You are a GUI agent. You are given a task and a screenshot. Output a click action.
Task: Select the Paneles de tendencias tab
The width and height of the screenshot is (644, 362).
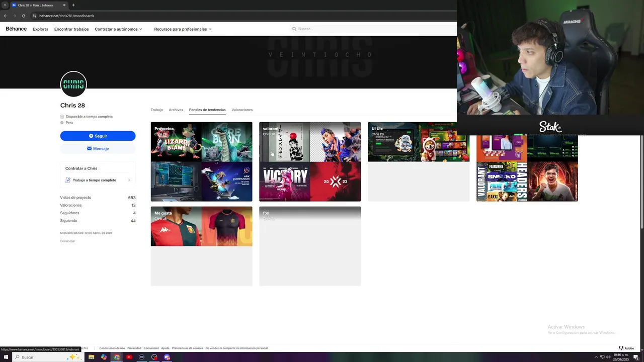click(207, 110)
